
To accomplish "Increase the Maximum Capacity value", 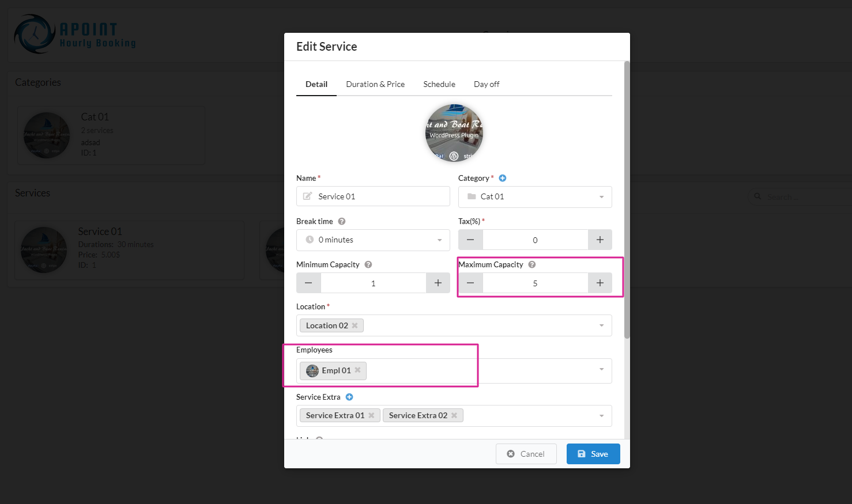I will (x=600, y=283).
